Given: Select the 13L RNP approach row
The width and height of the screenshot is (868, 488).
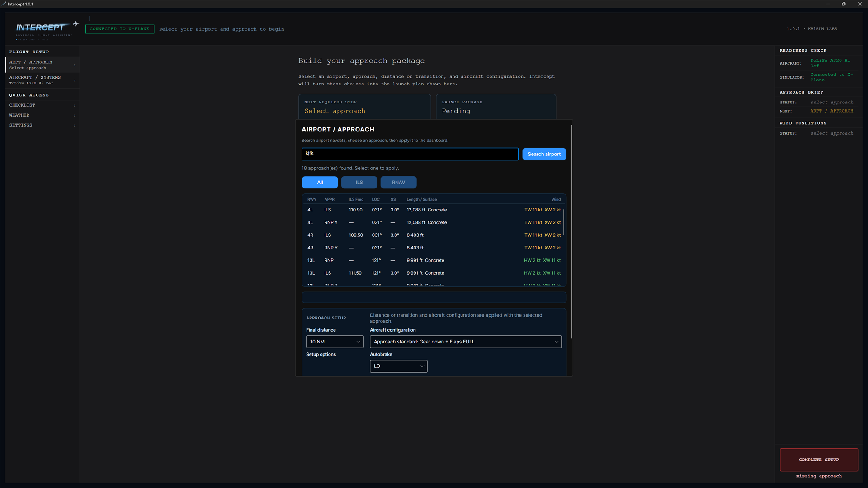Looking at the screenshot, I should [x=434, y=260].
